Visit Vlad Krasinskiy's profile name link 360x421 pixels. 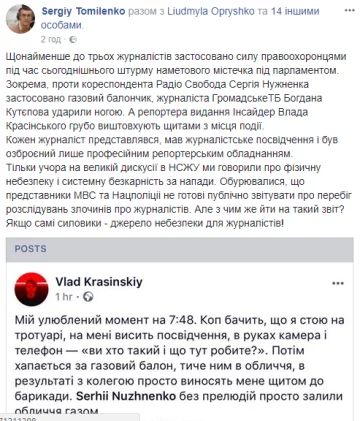(x=99, y=282)
